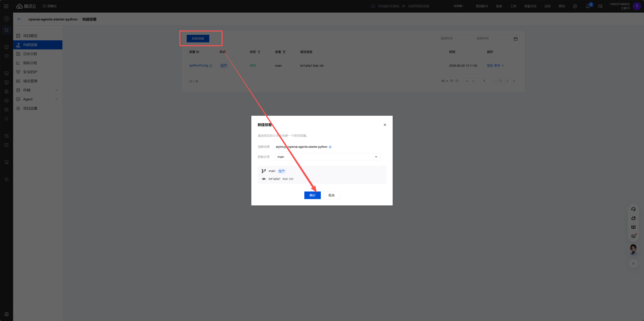Collapse the sidebar with the bottom-left panel icon
644x321 pixels.
coord(7,314)
